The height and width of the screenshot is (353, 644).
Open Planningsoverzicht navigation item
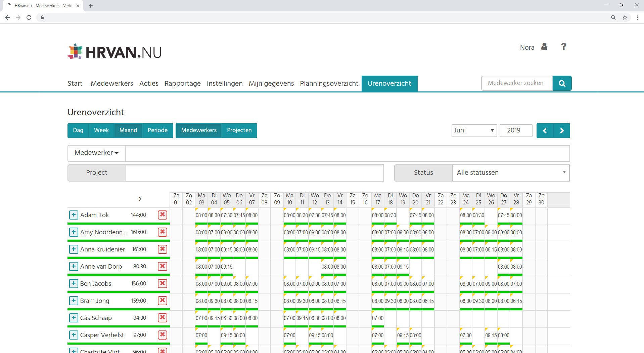point(329,83)
